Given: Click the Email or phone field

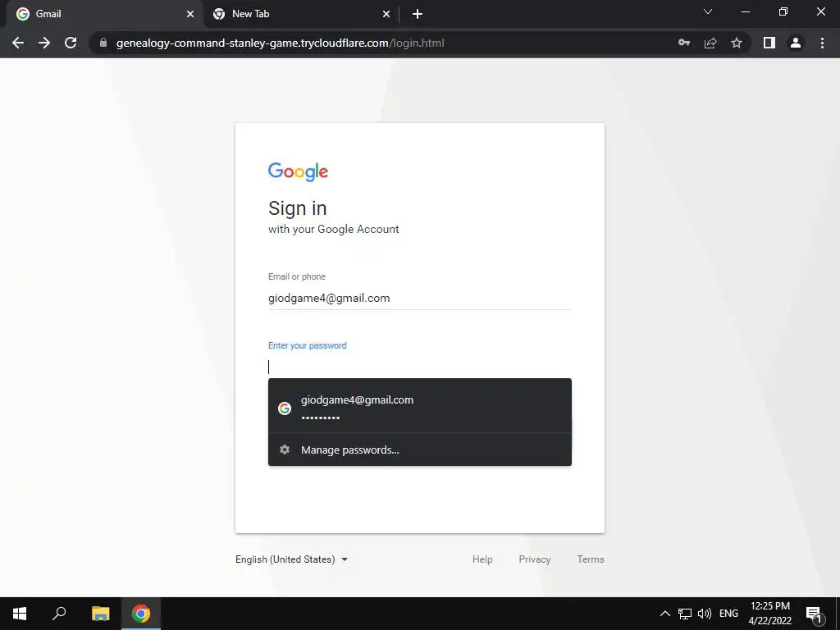Looking at the screenshot, I should pyautogui.click(x=419, y=299).
